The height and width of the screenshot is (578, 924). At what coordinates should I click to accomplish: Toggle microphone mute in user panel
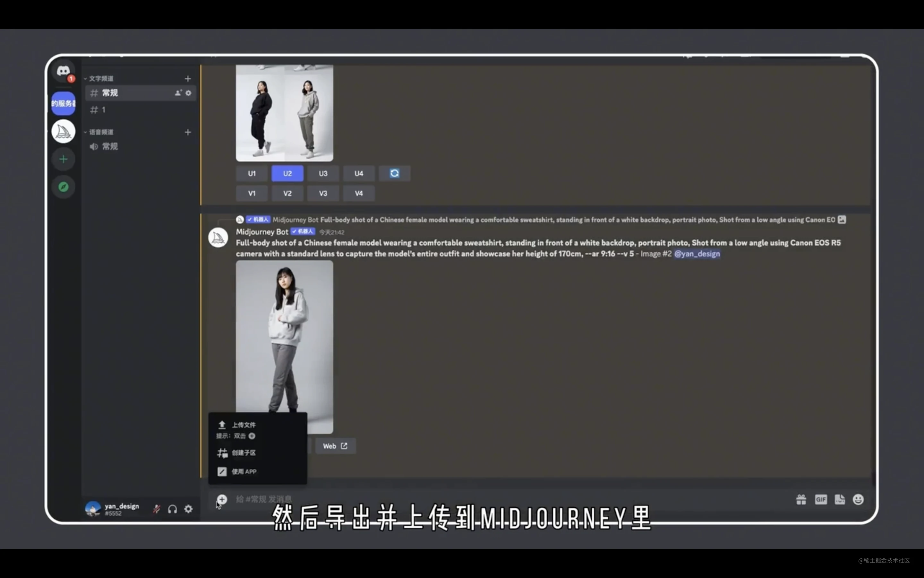pyautogui.click(x=157, y=509)
